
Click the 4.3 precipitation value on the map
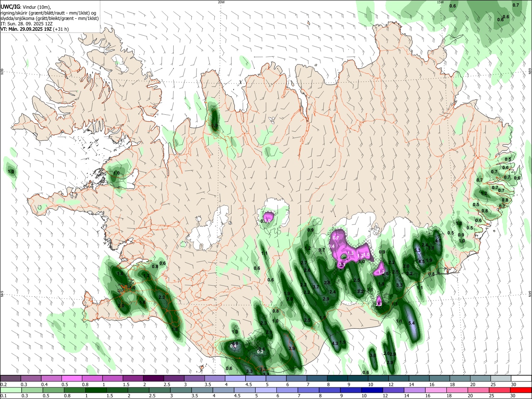[335, 343]
